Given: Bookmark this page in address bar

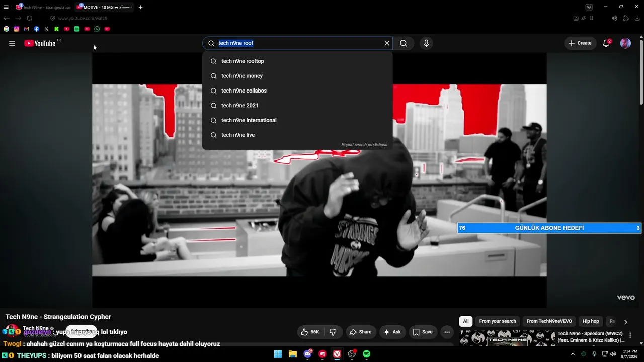Looking at the screenshot, I should [591, 18].
